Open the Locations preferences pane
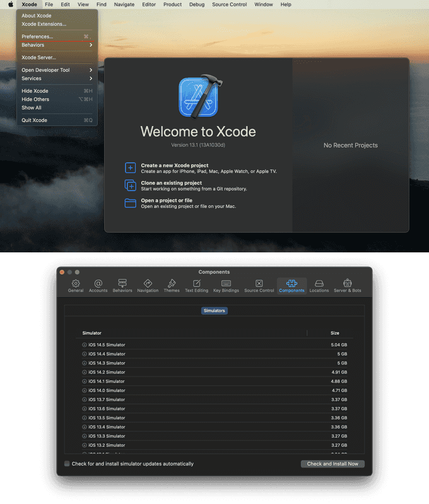 pyautogui.click(x=319, y=286)
